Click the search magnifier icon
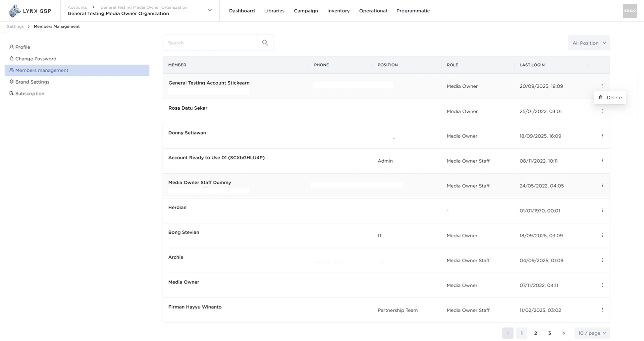Viewport: 644px width, 341px height. pyautogui.click(x=265, y=43)
